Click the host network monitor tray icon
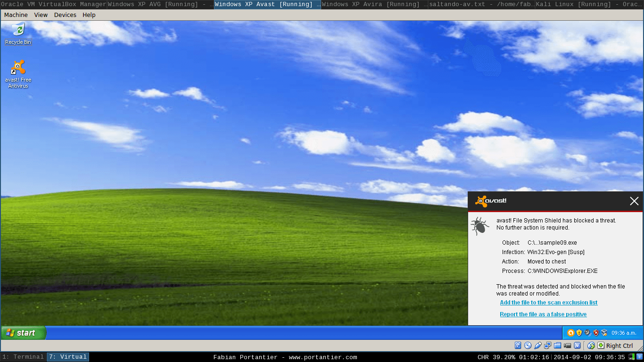 click(632, 357)
